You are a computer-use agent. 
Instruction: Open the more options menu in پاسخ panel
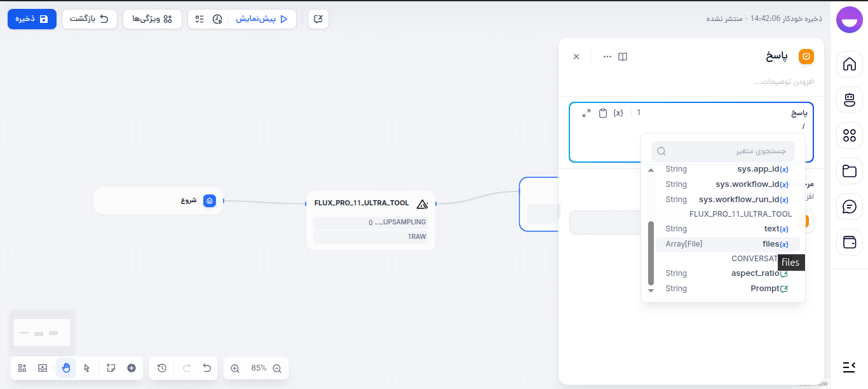tap(607, 56)
